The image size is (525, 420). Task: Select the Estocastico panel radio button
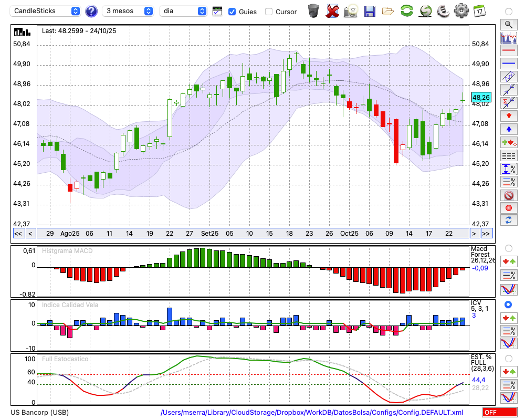click(x=509, y=359)
